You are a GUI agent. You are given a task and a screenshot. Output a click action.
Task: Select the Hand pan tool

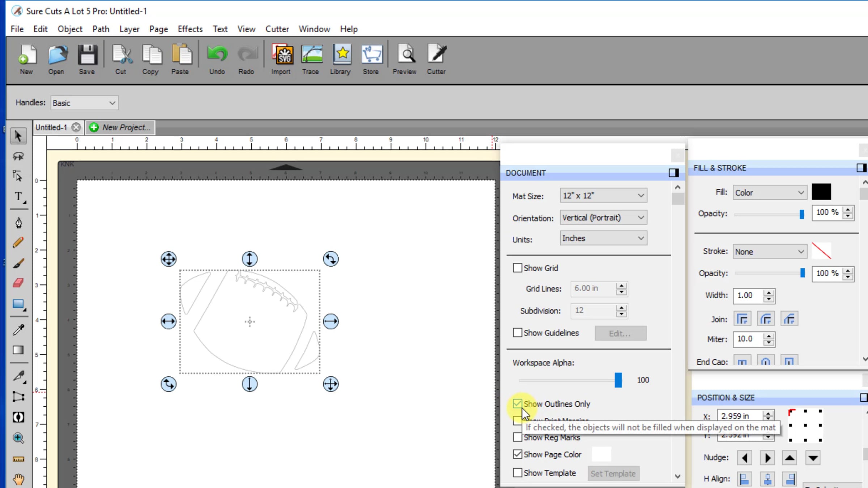coord(18,479)
